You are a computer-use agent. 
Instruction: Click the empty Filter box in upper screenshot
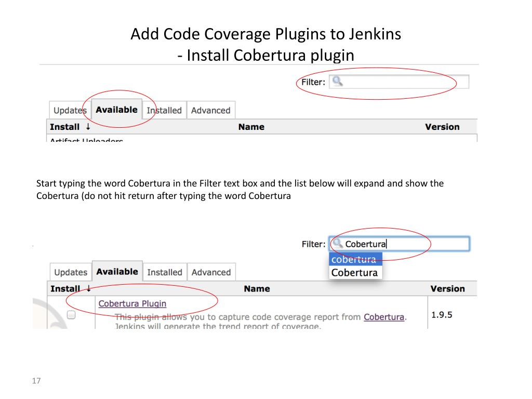click(x=400, y=82)
